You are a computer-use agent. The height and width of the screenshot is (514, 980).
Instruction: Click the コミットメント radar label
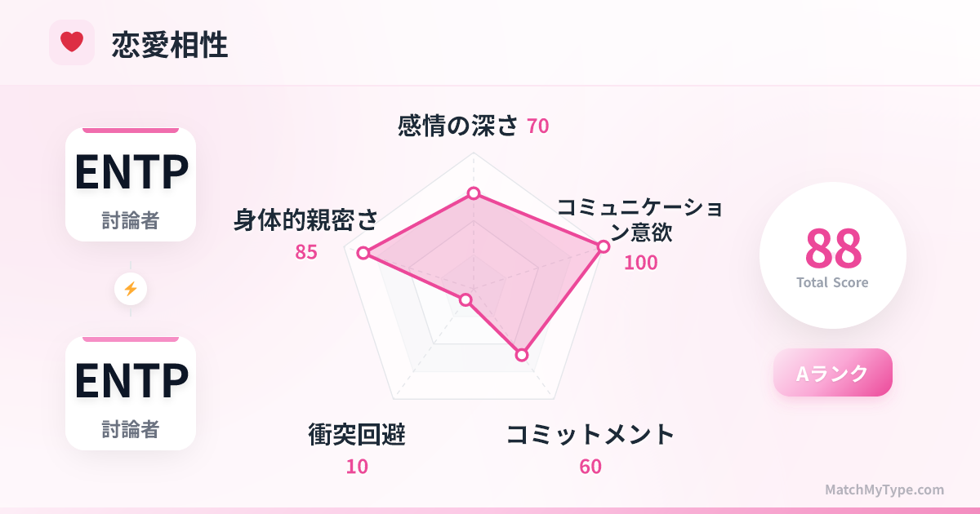point(590,435)
